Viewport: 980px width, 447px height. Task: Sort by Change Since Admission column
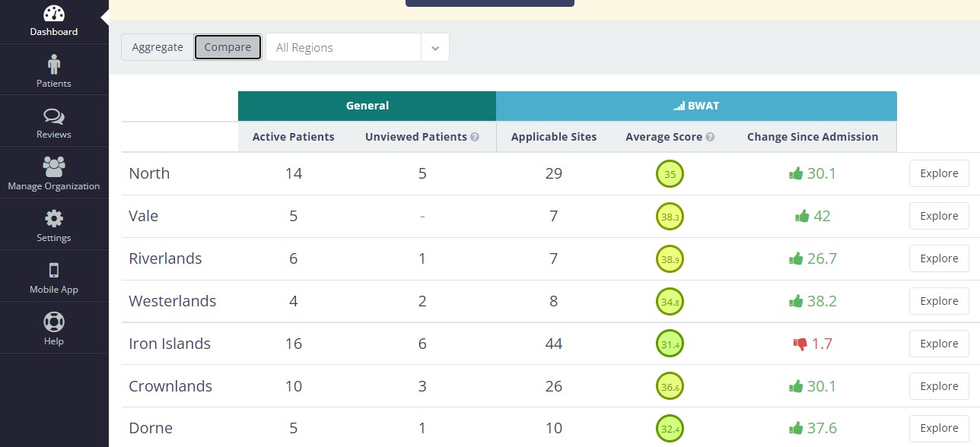(813, 137)
